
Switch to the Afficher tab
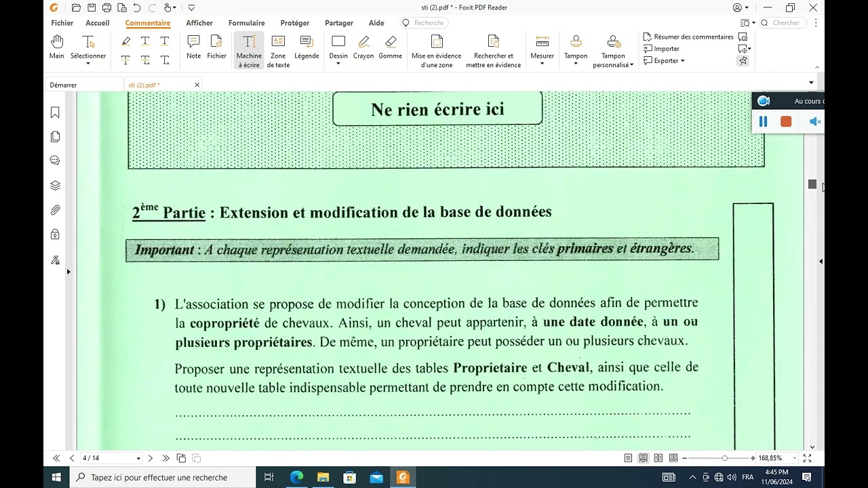pyautogui.click(x=199, y=23)
